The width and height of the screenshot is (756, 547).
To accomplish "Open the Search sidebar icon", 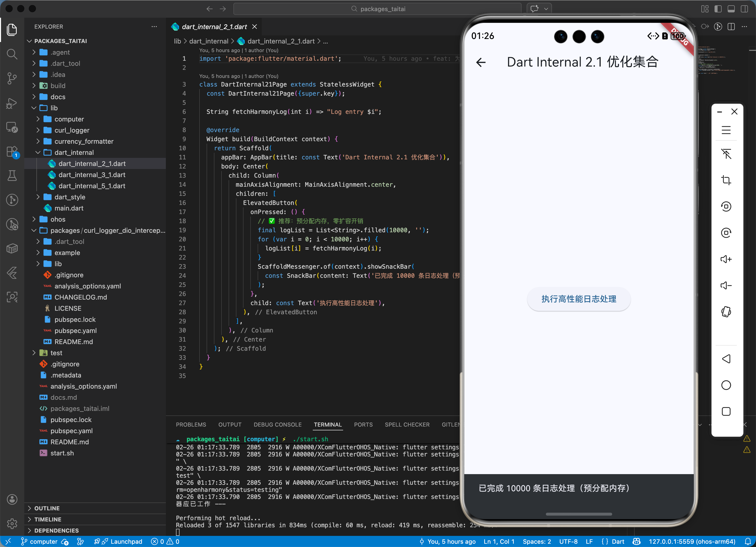I will pos(12,54).
